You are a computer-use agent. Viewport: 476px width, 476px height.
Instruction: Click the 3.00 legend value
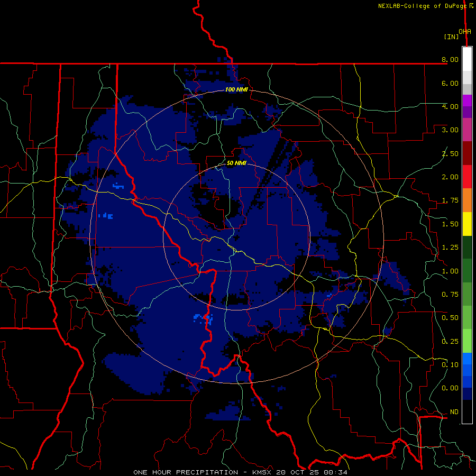click(450, 130)
